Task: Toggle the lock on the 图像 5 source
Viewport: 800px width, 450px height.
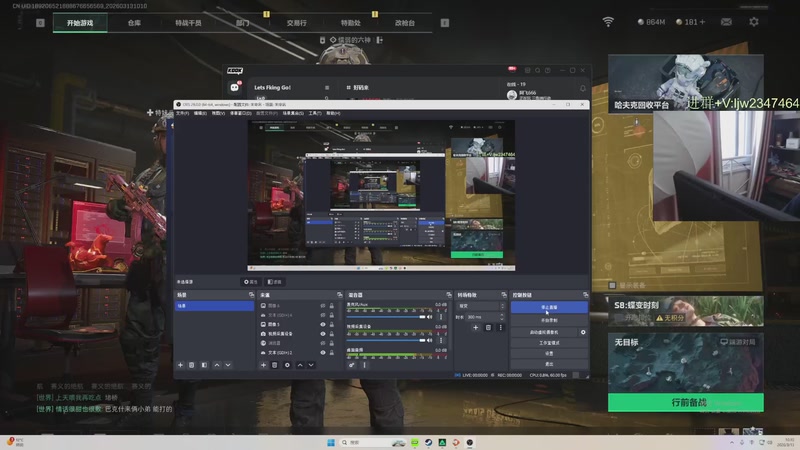Action: (332, 324)
